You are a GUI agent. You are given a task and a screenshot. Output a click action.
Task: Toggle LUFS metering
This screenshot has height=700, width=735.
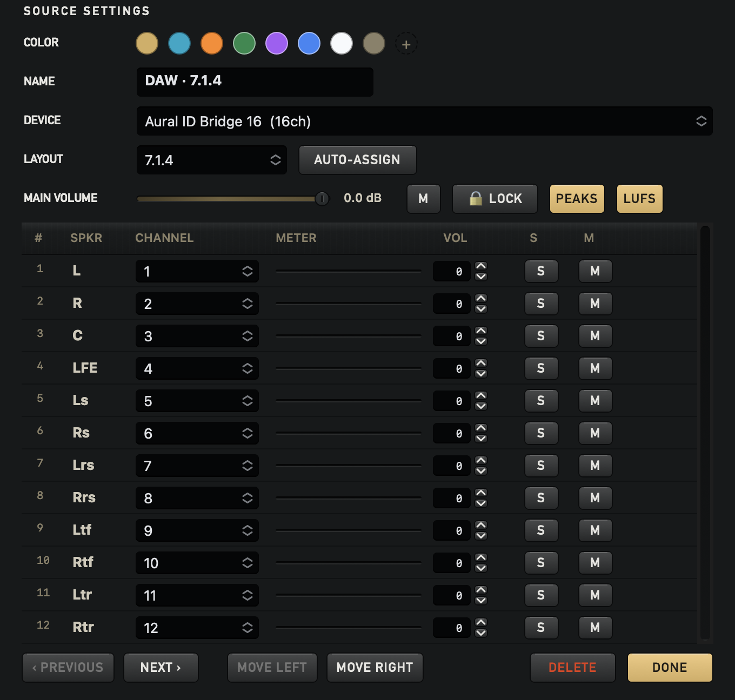tap(639, 199)
